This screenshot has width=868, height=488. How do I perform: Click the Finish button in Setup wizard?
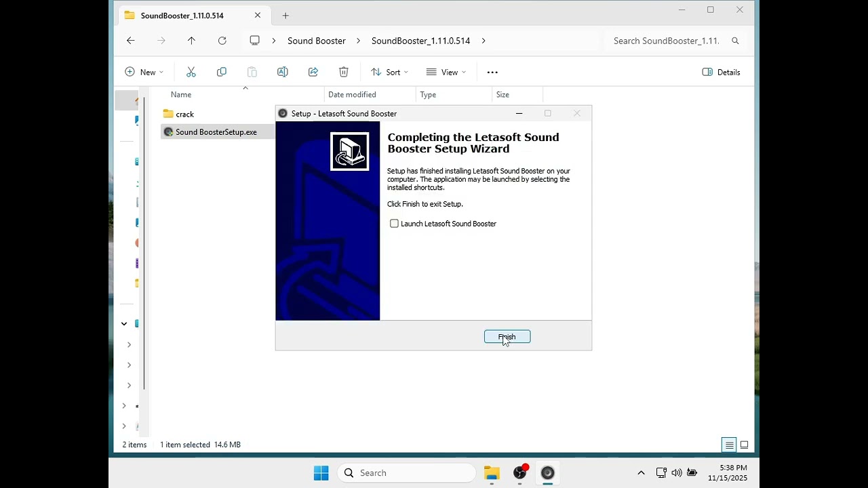[507, 337]
